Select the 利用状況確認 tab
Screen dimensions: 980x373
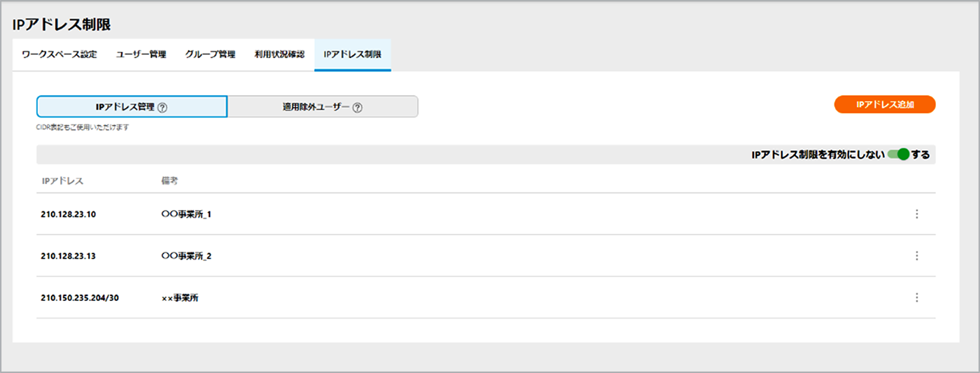point(279,55)
